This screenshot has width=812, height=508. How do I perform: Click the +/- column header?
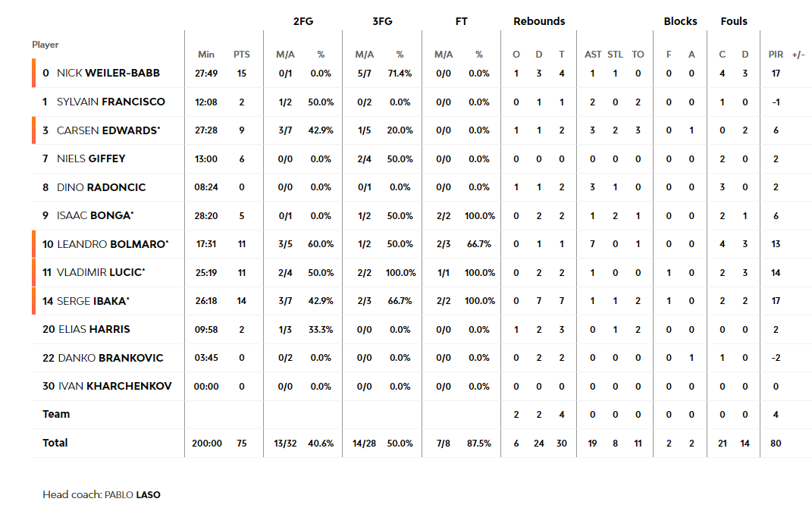point(798,55)
